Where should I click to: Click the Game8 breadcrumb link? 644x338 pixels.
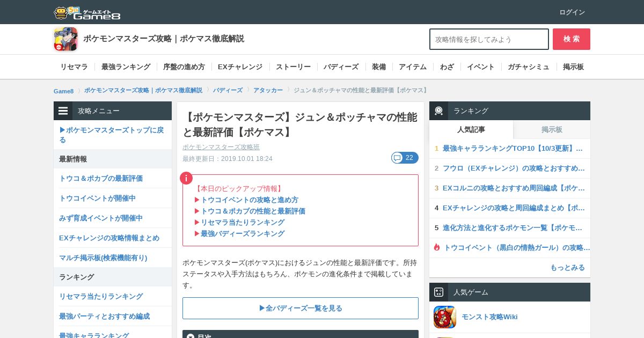[63, 91]
